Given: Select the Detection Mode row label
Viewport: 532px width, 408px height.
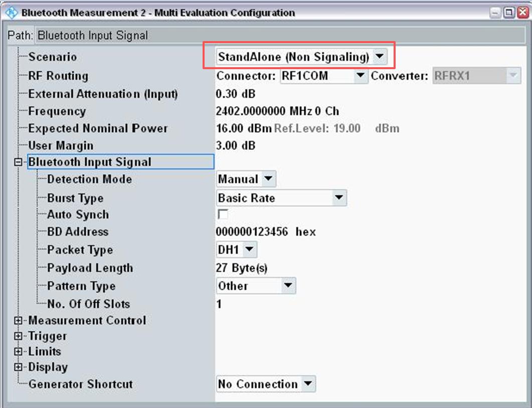Looking at the screenshot, I should point(90,179).
